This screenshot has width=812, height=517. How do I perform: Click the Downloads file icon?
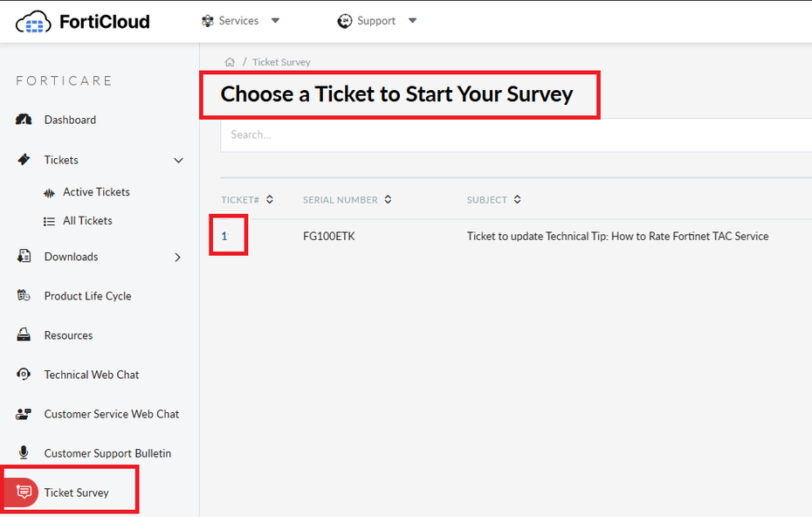[x=24, y=257]
